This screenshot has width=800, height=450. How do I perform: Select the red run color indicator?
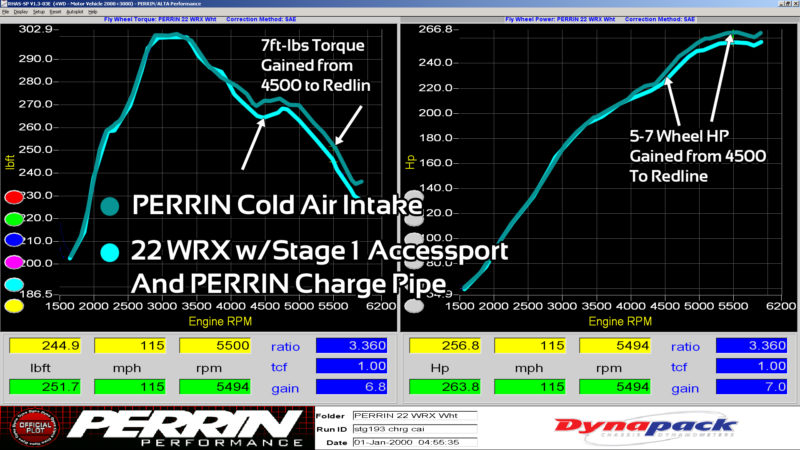click(14, 197)
